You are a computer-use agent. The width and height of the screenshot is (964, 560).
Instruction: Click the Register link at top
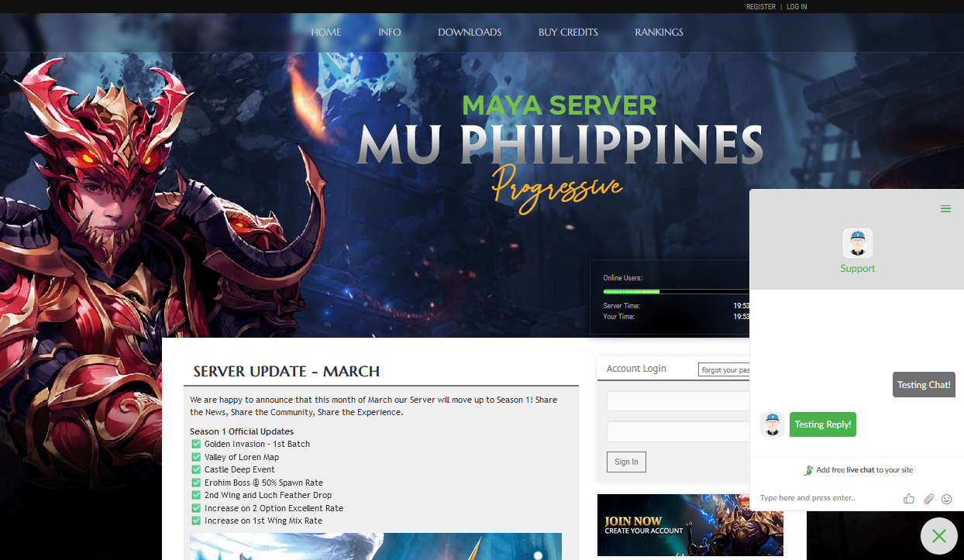point(761,7)
